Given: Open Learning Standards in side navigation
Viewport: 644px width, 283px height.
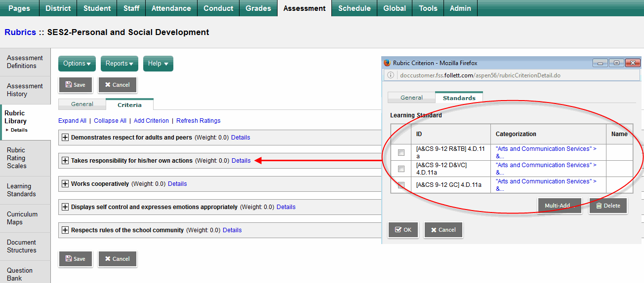Looking at the screenshot, I should tap(21, 190).
